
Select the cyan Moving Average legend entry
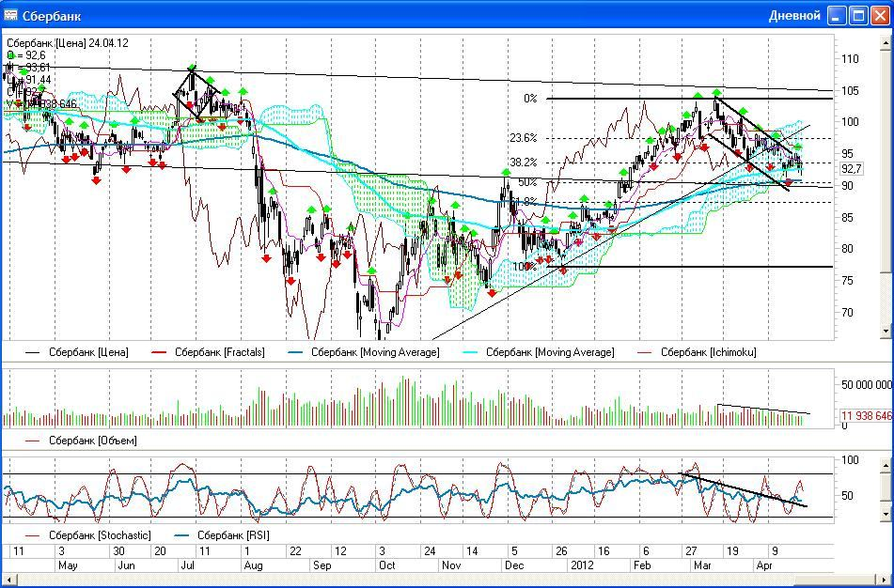click(539, 352)
